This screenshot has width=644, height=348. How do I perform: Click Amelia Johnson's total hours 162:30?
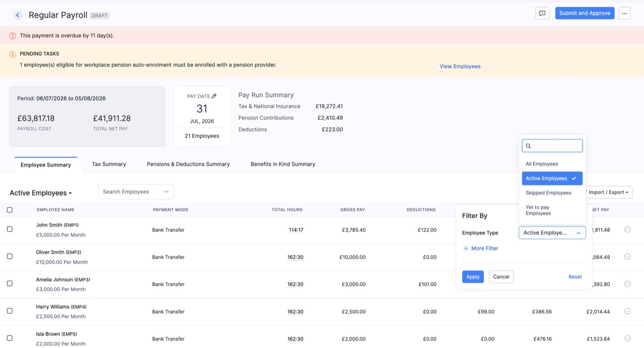[x=295, y=284]
